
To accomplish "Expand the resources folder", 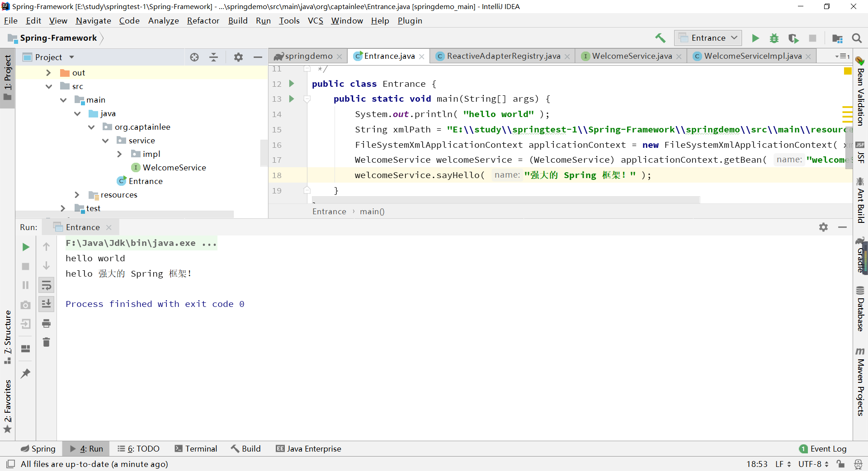I will tap(76, 195).
